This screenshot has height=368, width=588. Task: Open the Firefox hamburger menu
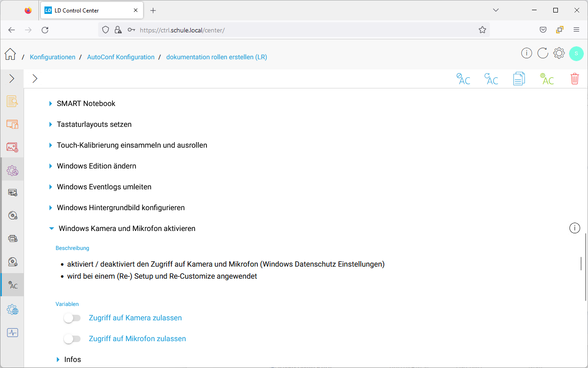tap(576, 30)
